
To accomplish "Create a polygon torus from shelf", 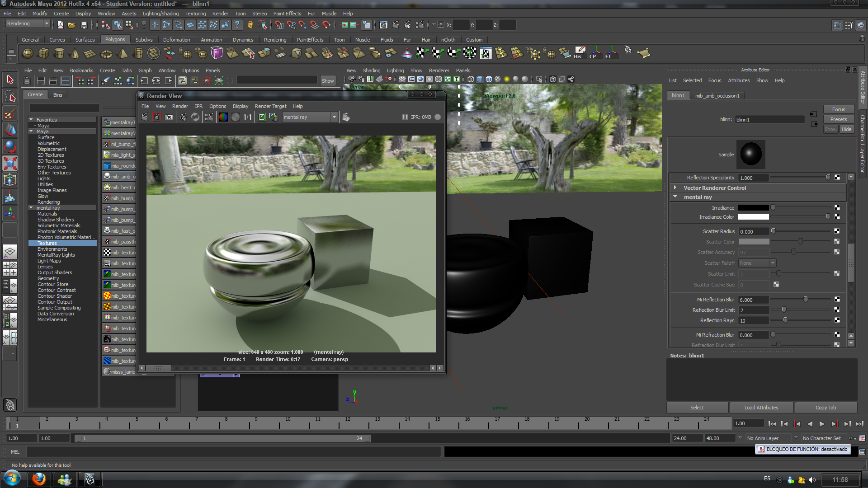I will coord(106,54).
